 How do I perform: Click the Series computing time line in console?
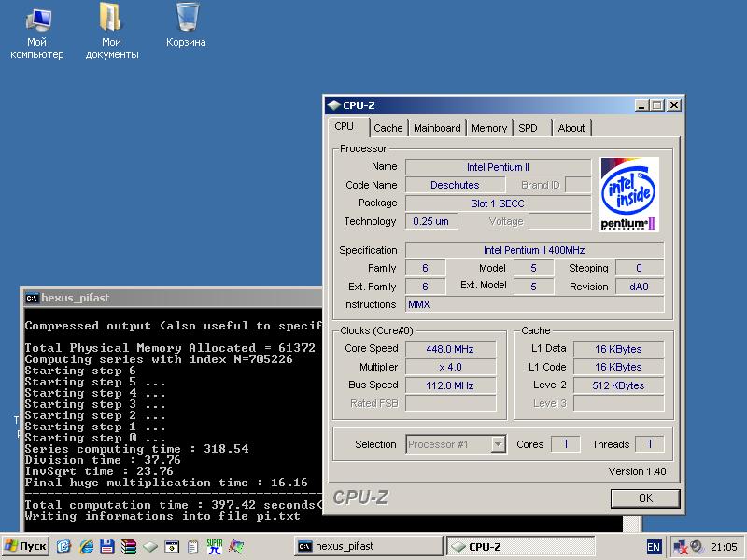pos(136,449)
